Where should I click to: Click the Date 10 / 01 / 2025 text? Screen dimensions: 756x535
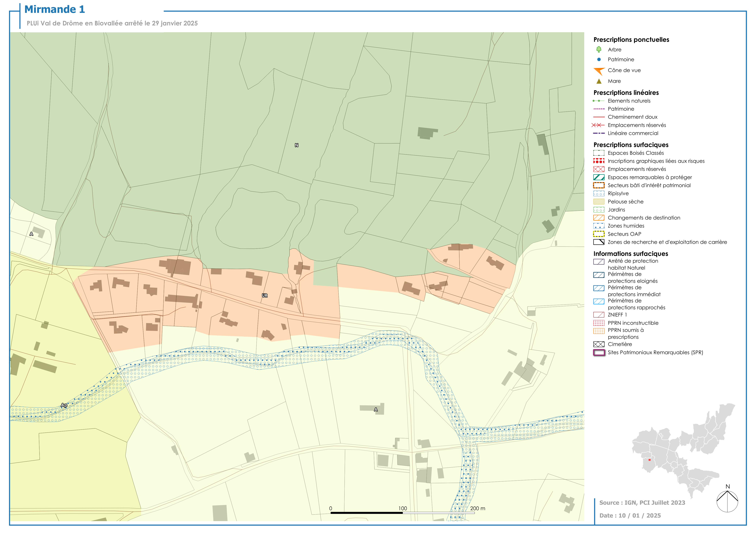pos(630,516)
